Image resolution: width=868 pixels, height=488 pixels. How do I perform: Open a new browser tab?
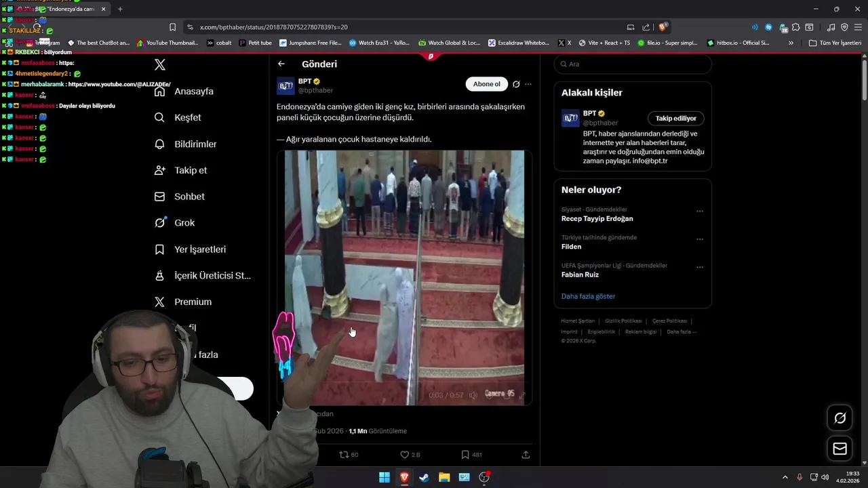[x=120, y=9]
